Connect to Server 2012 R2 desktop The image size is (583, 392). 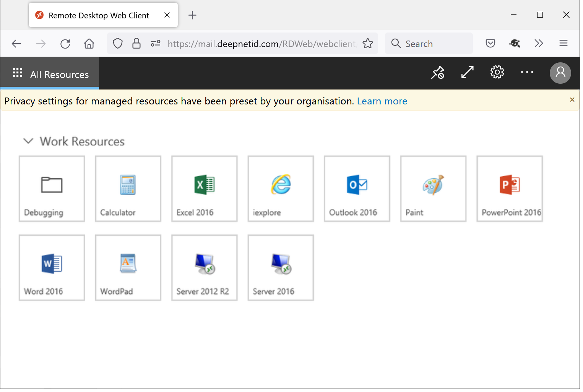(x=205, y=268)
